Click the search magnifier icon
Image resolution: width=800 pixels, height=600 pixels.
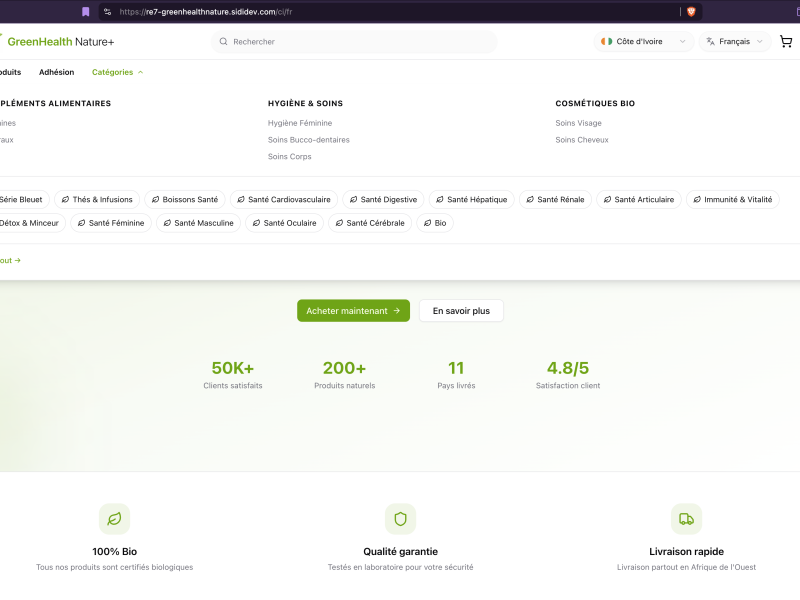(224, 42)
